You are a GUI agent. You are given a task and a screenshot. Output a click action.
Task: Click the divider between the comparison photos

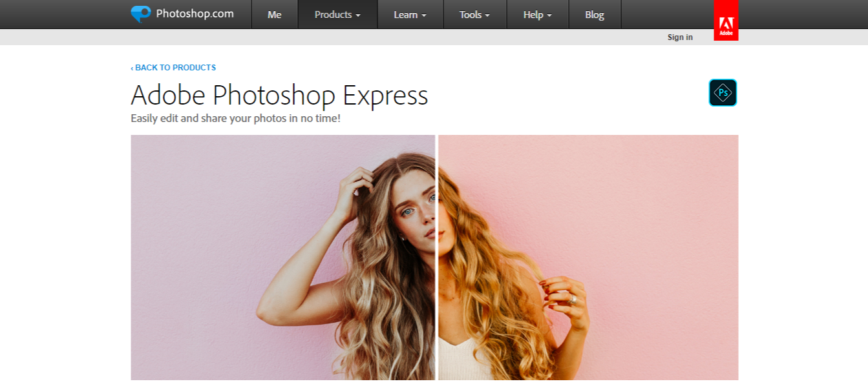437,258
